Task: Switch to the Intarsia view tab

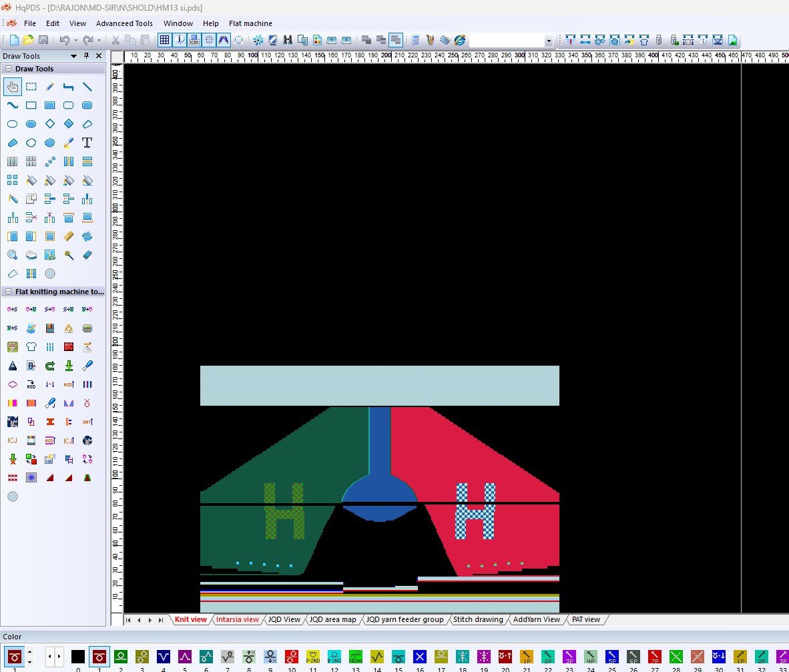Action: (237, 619)
